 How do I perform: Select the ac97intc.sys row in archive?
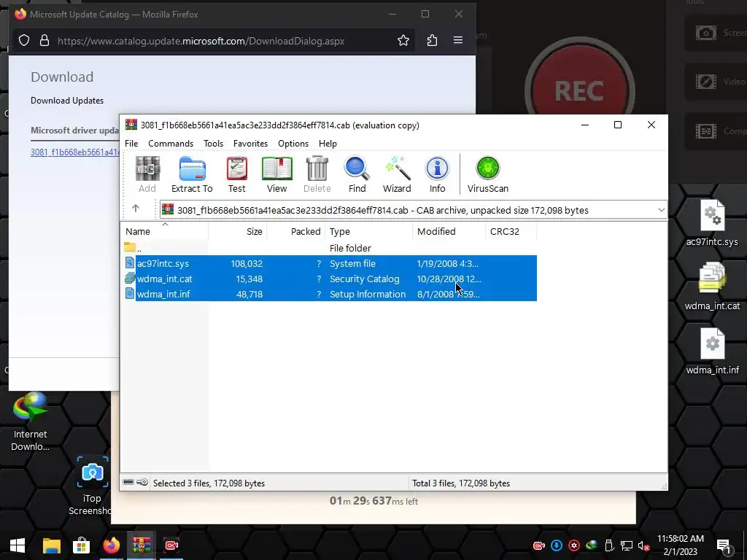(330, 263)
